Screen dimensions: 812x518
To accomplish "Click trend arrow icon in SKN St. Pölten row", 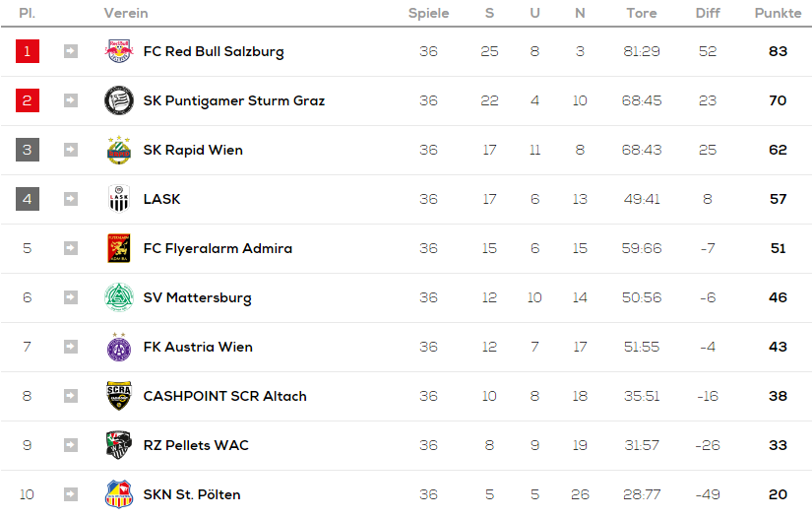I will point(71,494).
